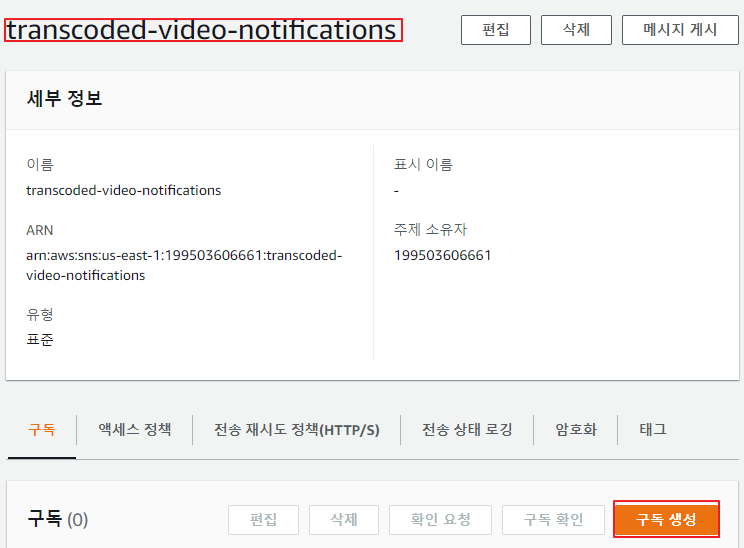The image size is (744, 548).
Task: Click the 세부 정보 section heading
Action: pyautogui.click(x=65, y=98)
